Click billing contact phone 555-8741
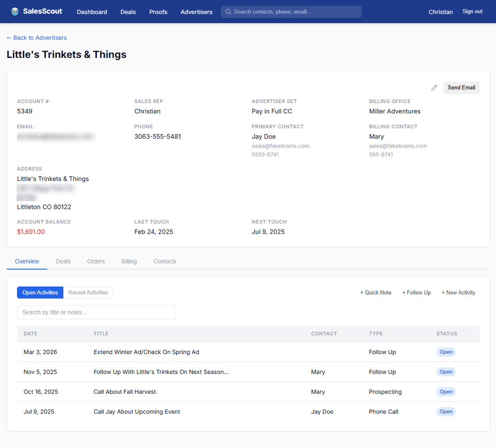The width and height of the screenshot is (496, 448). pyautogui.click(x=381, y=155)
